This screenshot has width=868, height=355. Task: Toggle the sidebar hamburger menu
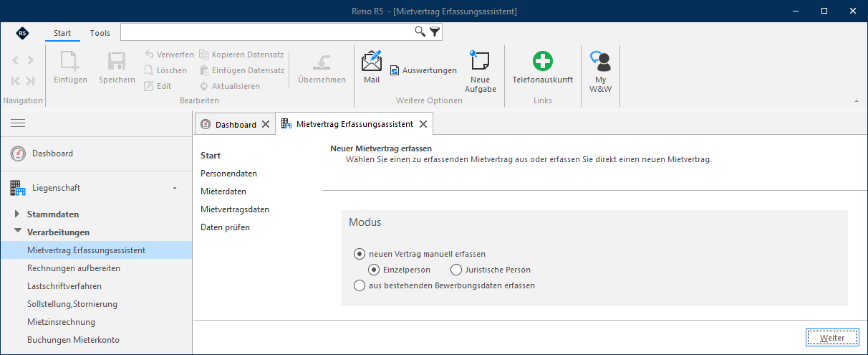[x=18, y=123]
